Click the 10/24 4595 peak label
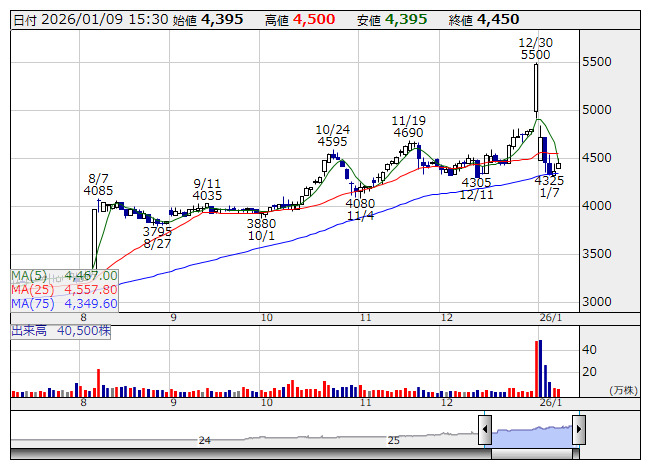 coord(332,136)
